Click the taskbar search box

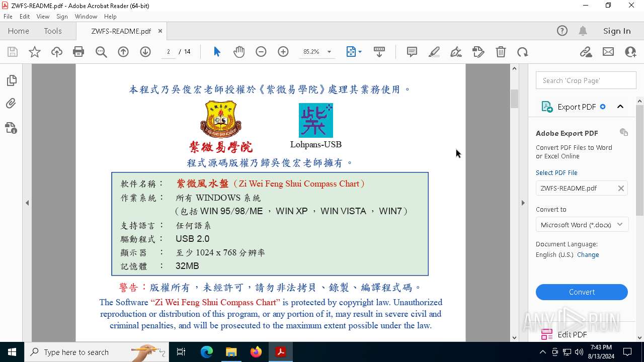click(97, 352)
